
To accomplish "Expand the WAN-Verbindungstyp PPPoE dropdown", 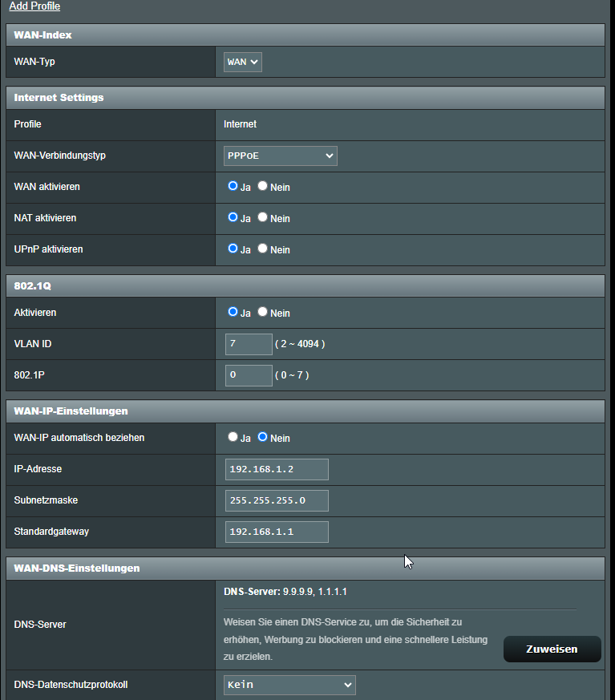I will (x=281, y=156).
